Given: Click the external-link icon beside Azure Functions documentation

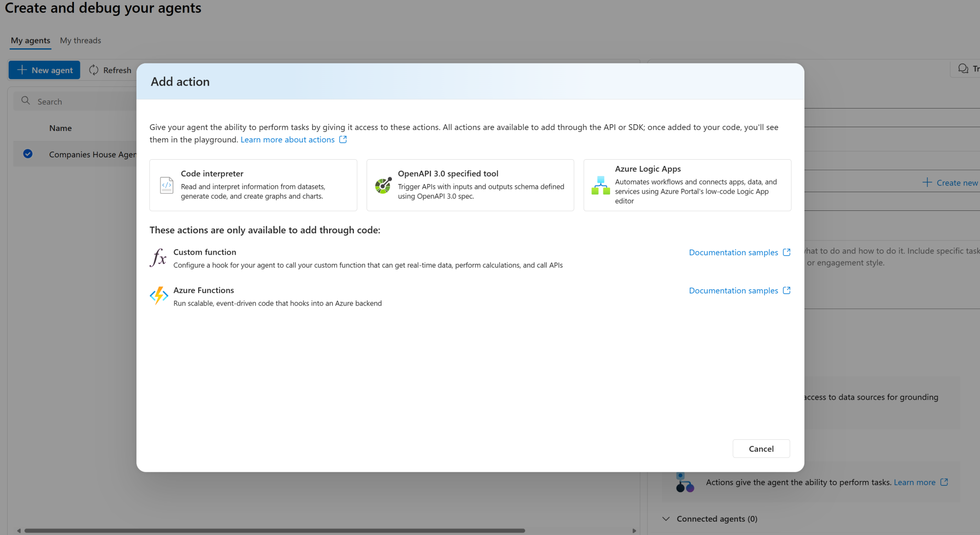Looking at the screenshot, I should coord(786,290).
